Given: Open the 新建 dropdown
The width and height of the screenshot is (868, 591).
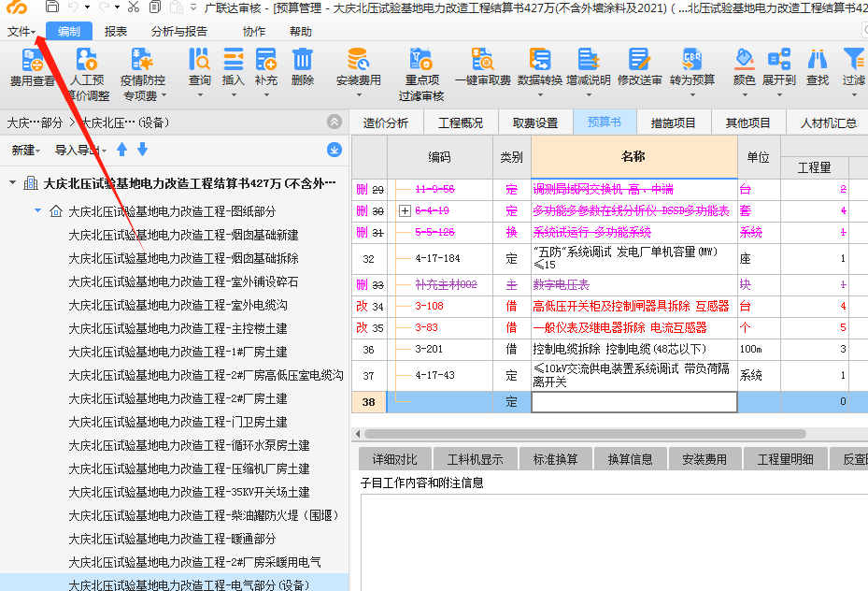Looking at the screenshot, I should point(25,151).
